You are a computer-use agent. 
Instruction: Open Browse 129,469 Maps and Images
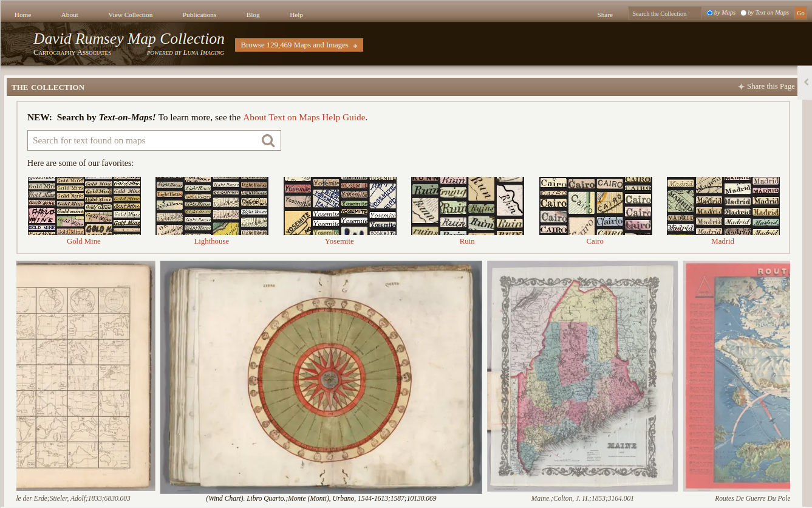[x=299, y=45]
